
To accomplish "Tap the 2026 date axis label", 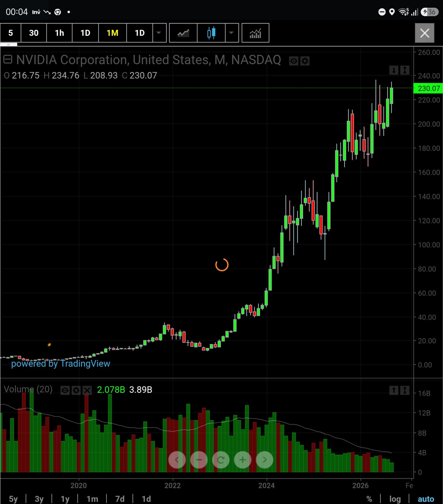I will pos(360,486).
